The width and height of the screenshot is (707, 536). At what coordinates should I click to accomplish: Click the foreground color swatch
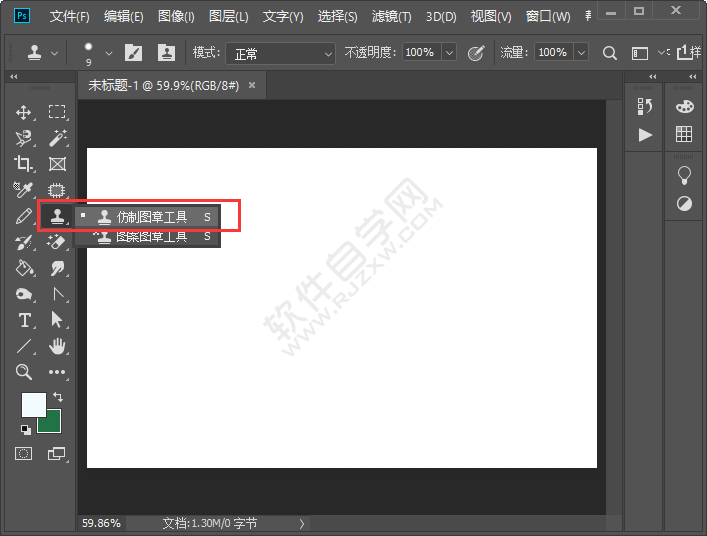(34, 404)
